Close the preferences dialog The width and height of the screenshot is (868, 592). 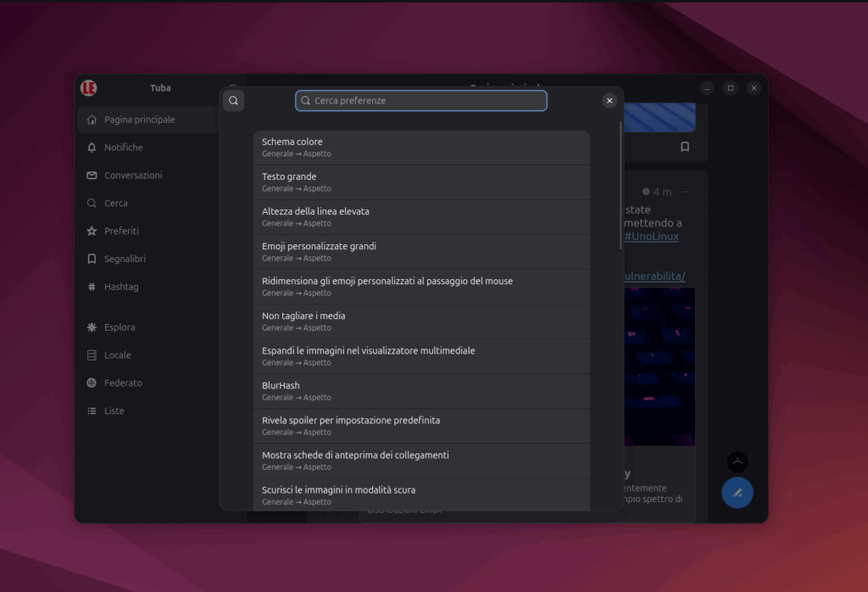(x=609, y=101)
